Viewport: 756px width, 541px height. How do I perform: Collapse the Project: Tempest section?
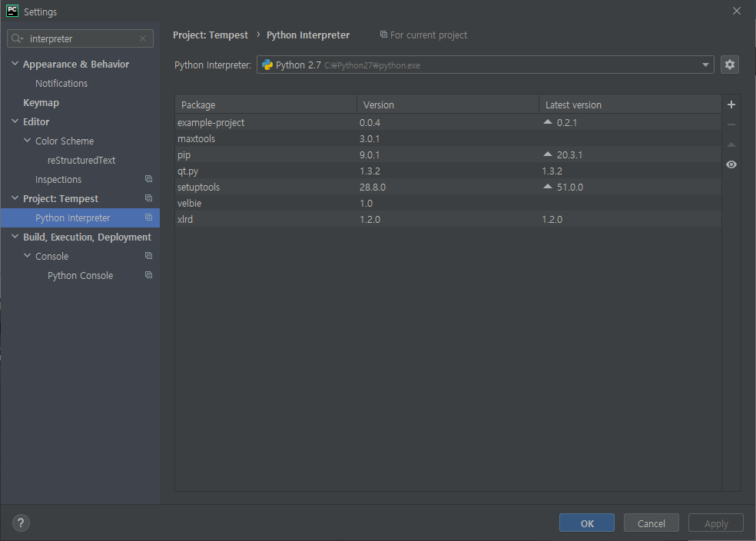pos(15,198)
